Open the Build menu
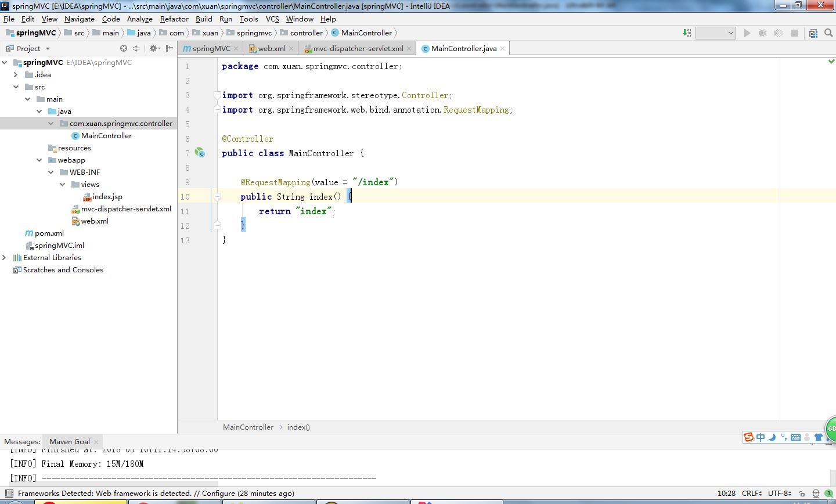This screenshot has width=836, height=504. [204, 19]
